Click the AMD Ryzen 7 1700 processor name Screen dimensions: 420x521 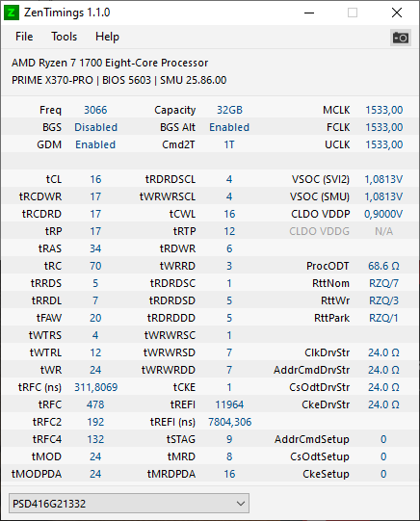coord(110,63)
